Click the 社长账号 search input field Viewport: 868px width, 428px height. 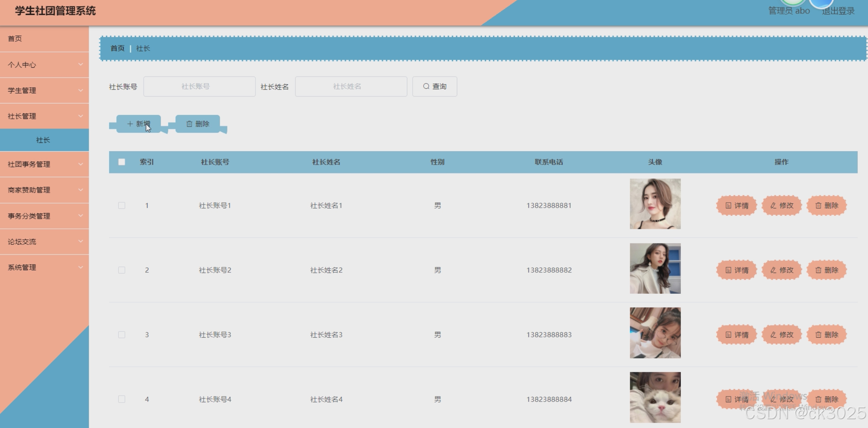coord(199,87)
